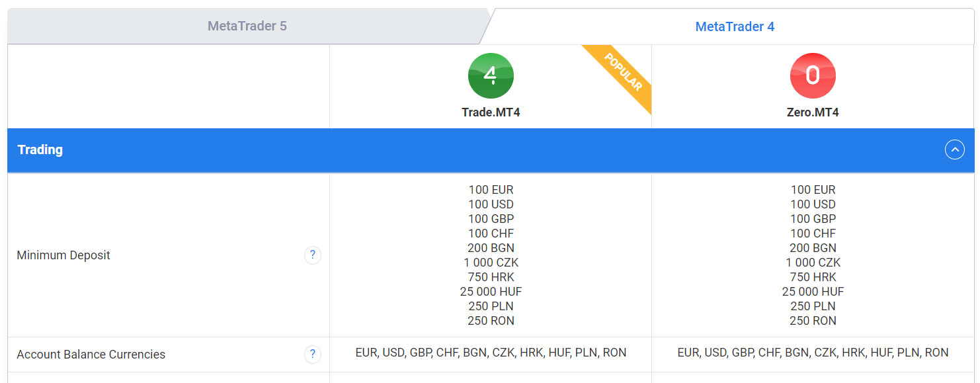This screenshot has width=980, height=383.
Task: Click 750 HRK under Zero.MT4
Action: pos(813,277)
